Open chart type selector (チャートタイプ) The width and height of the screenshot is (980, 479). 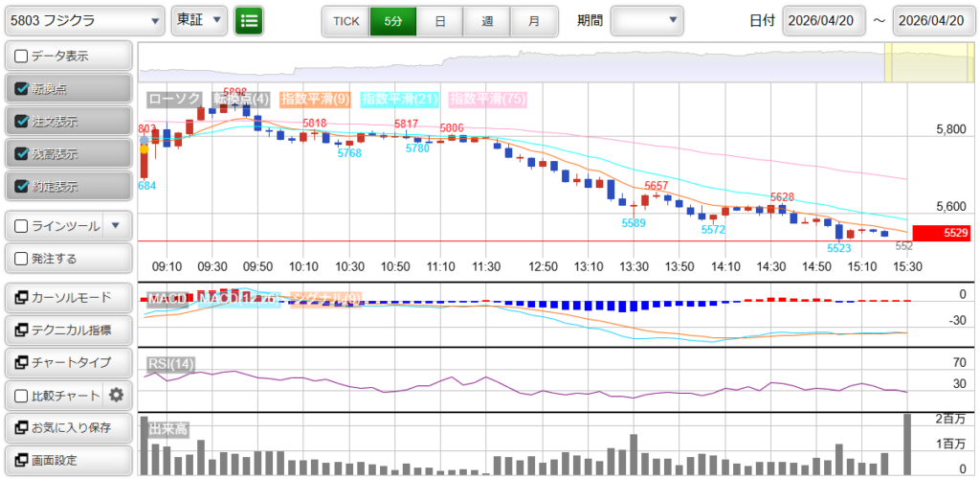68,362
